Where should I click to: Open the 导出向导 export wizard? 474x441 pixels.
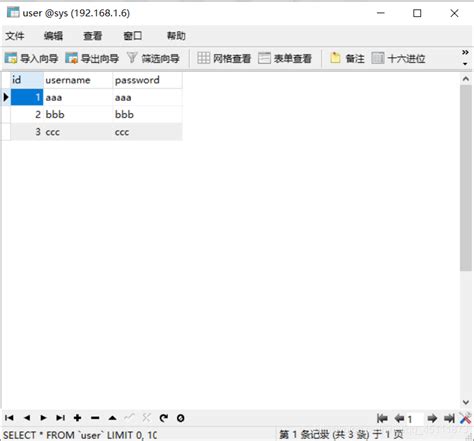pyautogui.click(x=92, y=59)
